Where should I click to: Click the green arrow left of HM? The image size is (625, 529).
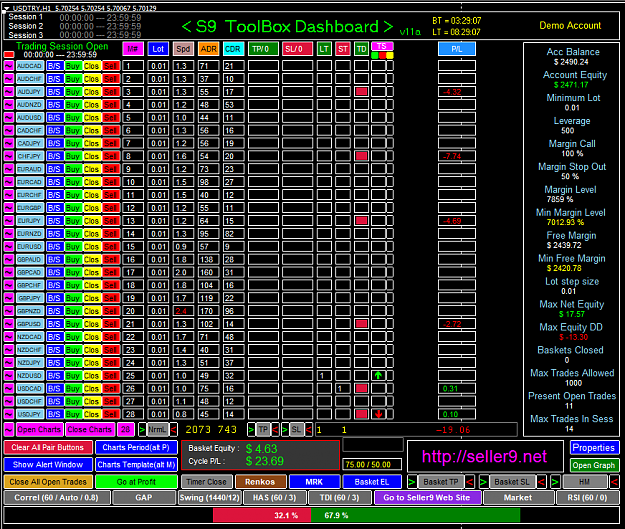555,482
